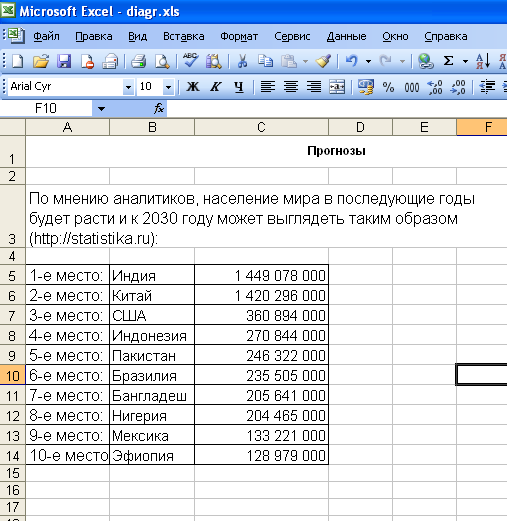The width and height of the screenshot is (507, 521).
Task: Select the cell with 1 420 296 000
Action: click(x=261, y=295)
